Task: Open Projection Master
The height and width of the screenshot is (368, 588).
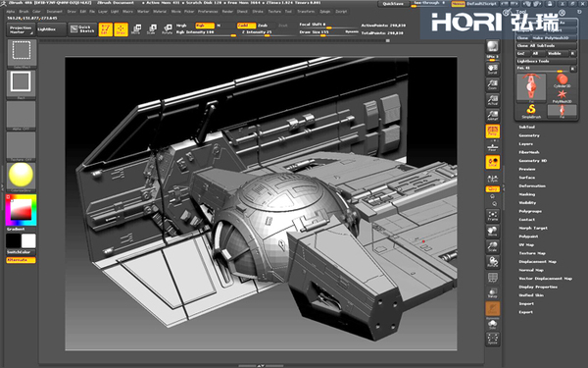Action: coord(21,29)
